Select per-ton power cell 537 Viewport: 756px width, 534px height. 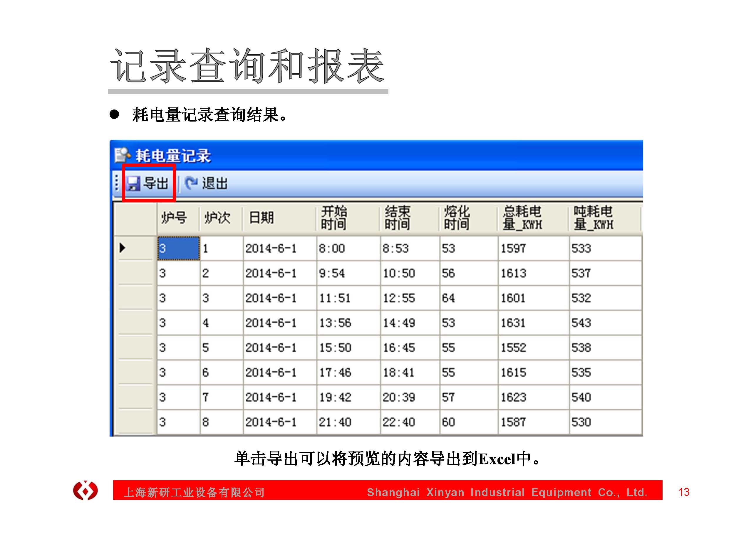click(x=606, y=273)
